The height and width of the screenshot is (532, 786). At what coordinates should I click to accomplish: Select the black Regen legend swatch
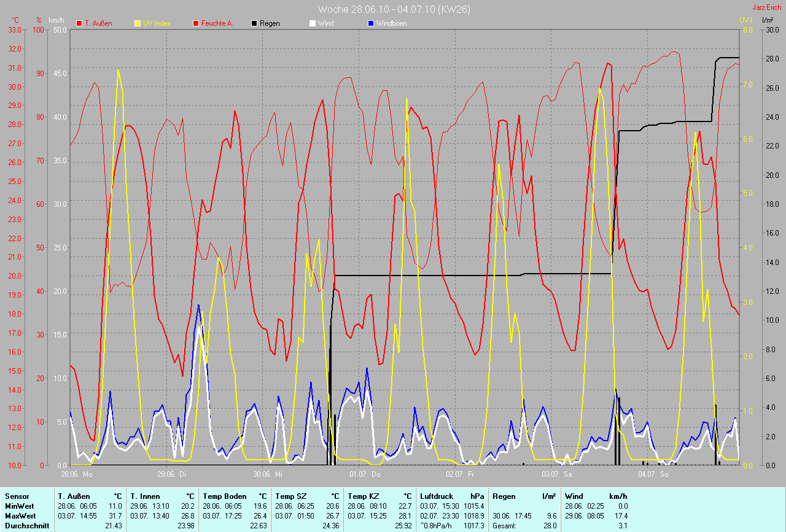tap(254, 23)
